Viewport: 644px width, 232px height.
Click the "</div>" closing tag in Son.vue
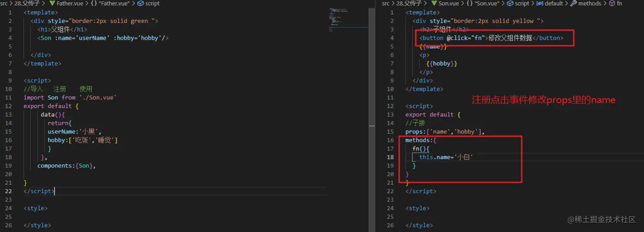pos(423,80)
